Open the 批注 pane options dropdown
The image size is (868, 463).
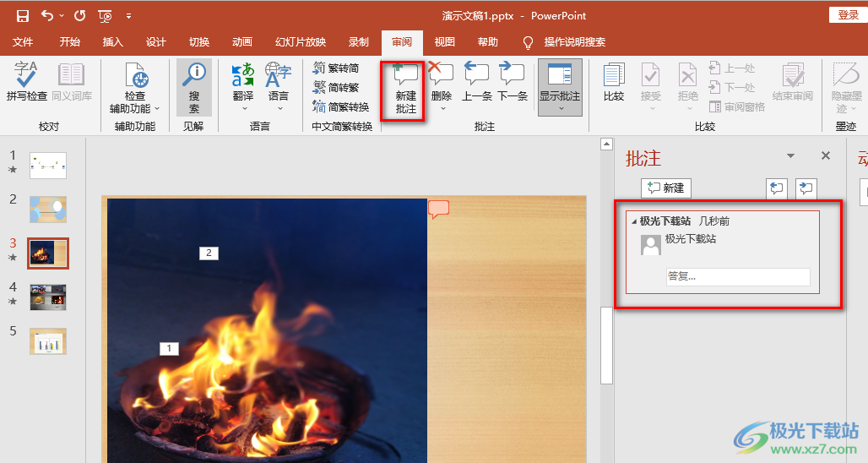790,156
